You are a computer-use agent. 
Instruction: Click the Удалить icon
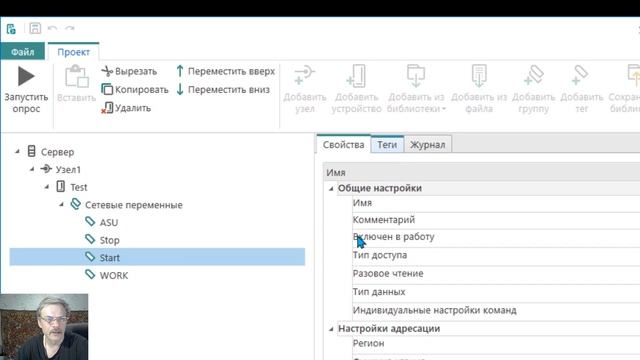[107, 108]
